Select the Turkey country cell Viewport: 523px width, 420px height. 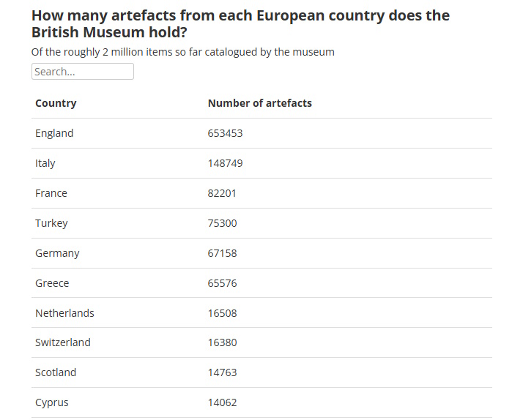[x=51, y=223]
